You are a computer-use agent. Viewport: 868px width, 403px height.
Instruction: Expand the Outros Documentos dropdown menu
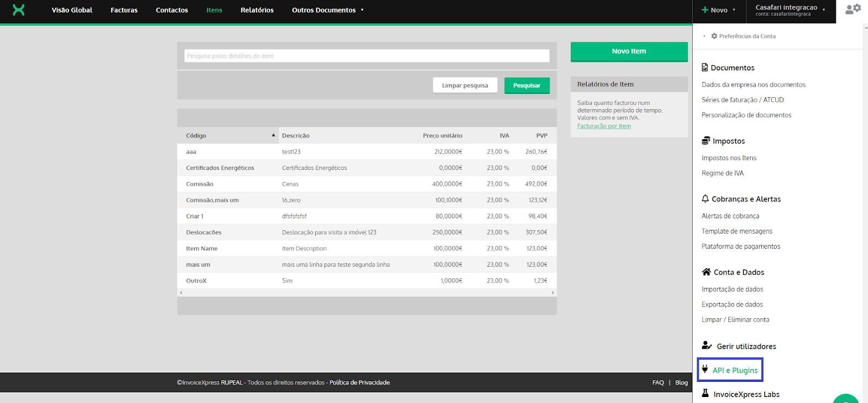[x=327, y=10]
